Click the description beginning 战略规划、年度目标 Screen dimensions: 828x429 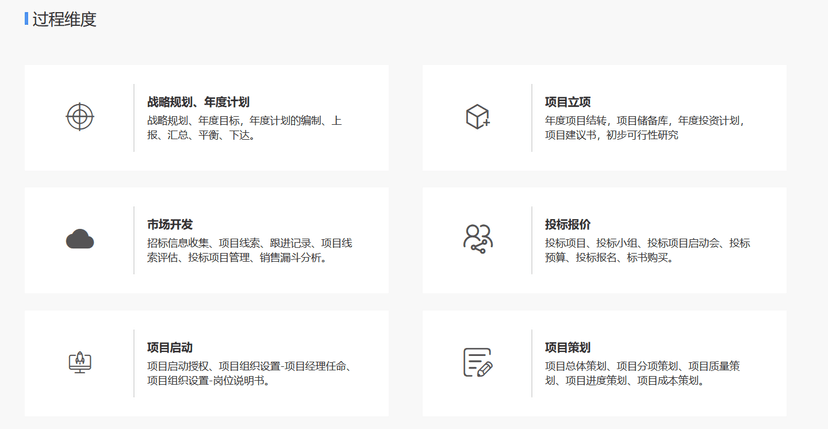[x=244, y=128]
